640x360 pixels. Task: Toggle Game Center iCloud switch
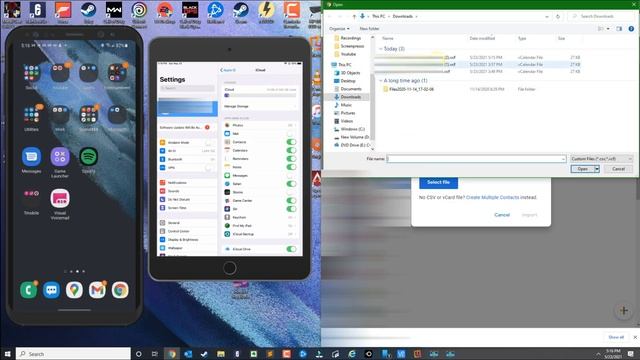point(291,200)
